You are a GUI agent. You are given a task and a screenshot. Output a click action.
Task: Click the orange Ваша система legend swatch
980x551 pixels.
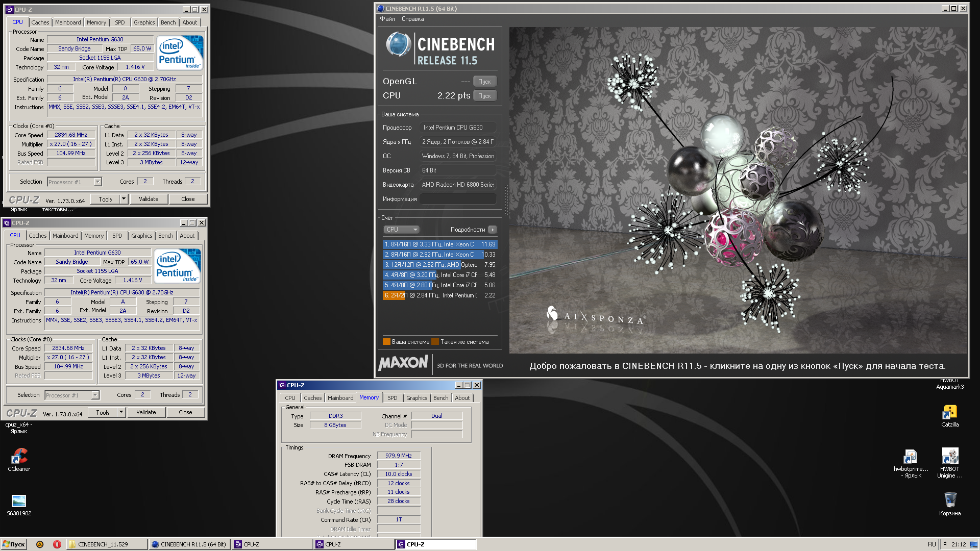386,342
